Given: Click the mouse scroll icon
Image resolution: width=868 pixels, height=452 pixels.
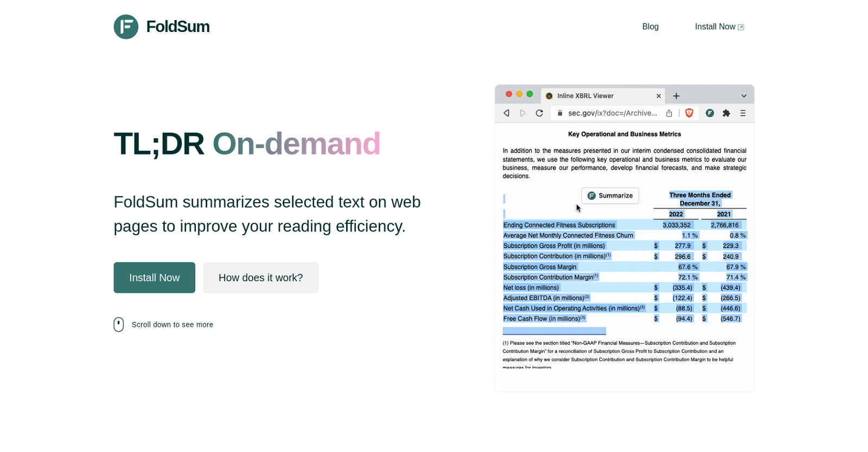Looking at the screenshot, I should (x=119, y=325).
